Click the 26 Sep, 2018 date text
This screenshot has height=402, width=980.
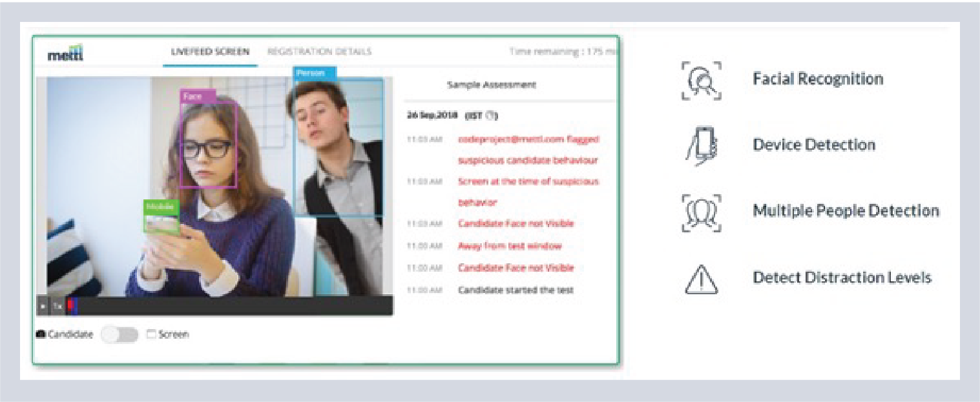[x=432, y=116]
